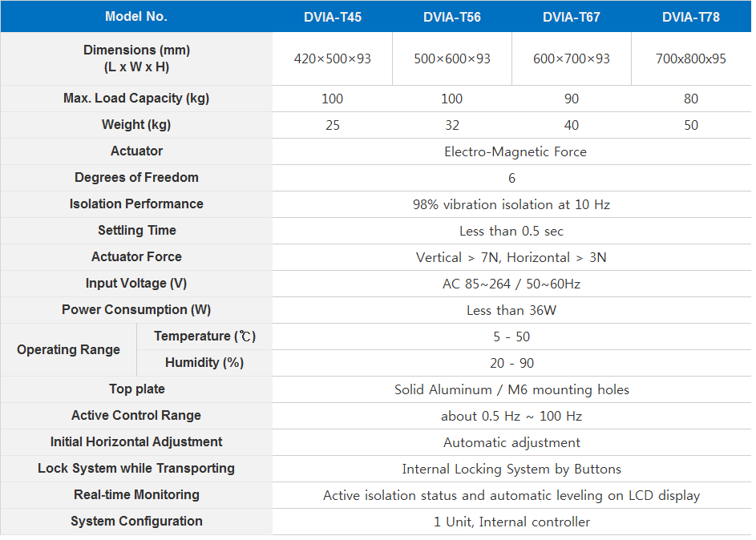Select the DVIA-T78 model header
This screenshot has height=540, width=756.
coord(691,17)
